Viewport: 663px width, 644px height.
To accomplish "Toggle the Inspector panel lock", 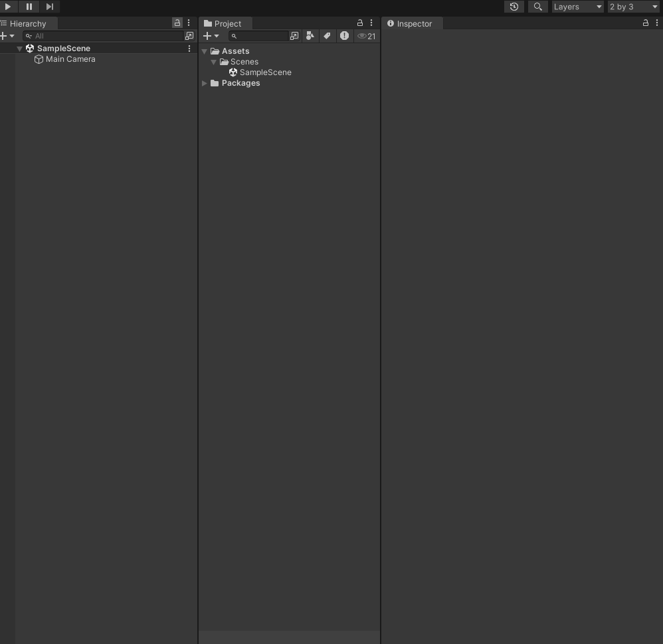I will (x=646, y=23).
